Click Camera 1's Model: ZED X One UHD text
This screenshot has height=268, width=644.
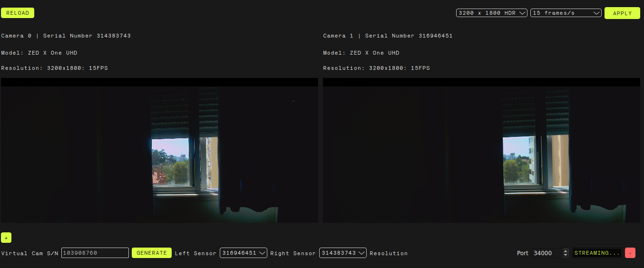pyautogui.click(x=361, y=53)
